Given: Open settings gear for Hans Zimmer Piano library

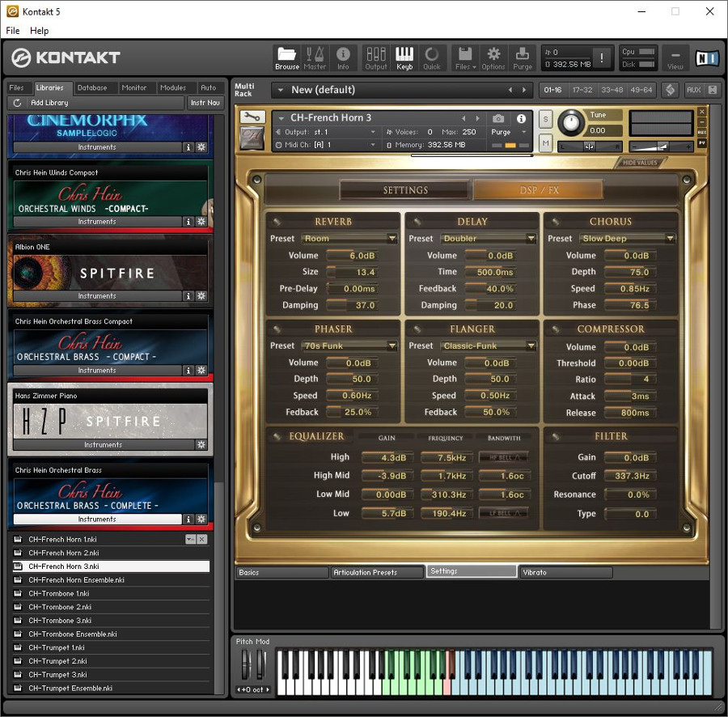Looking at the screenshot, I should [x=201, y=444].
